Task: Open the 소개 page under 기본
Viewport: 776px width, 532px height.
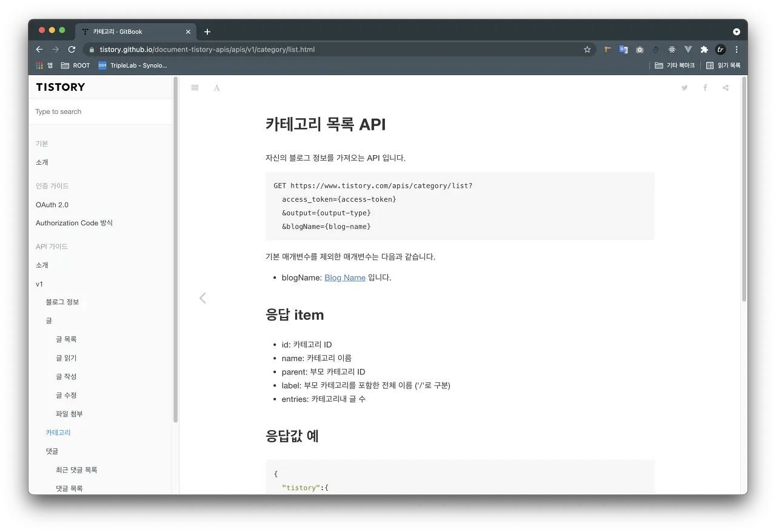Action: click(42, 162)
